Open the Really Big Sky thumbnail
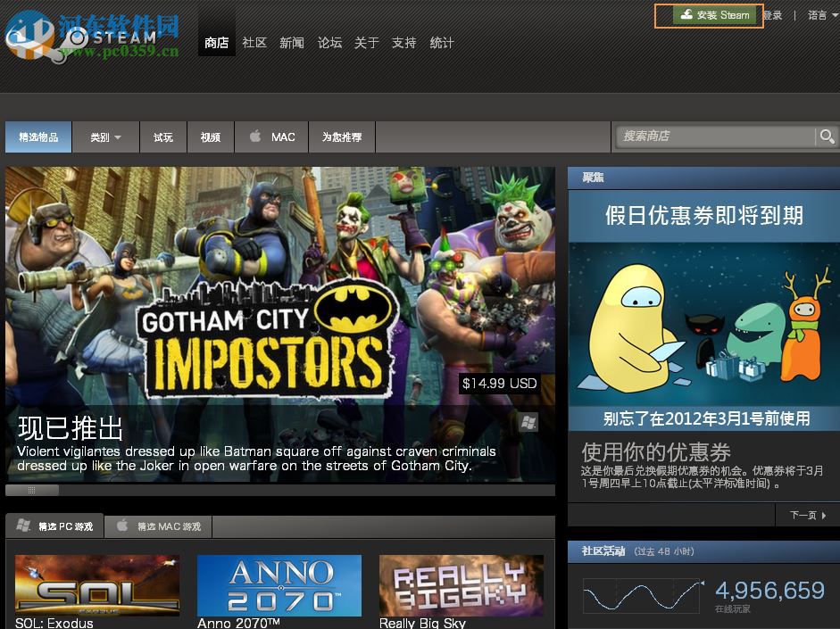Screen dimensions: 840x629 (x=462, y=585)
